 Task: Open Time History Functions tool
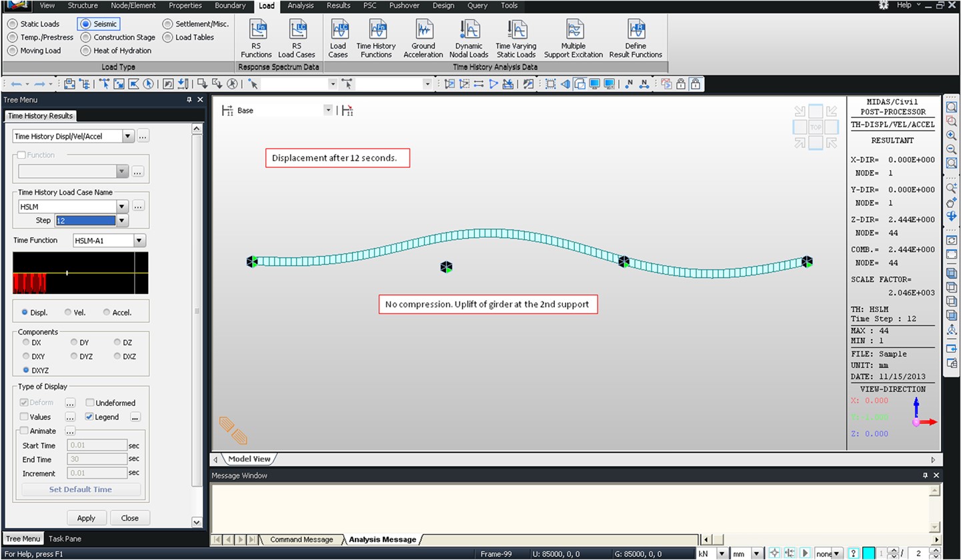pyautogui.click(x=376, y=31)
